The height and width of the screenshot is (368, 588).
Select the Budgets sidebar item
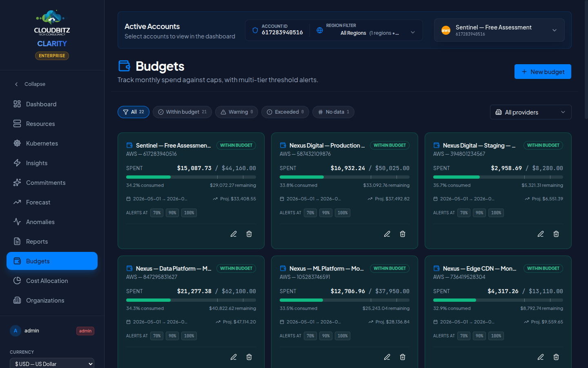tap(52, 261)
